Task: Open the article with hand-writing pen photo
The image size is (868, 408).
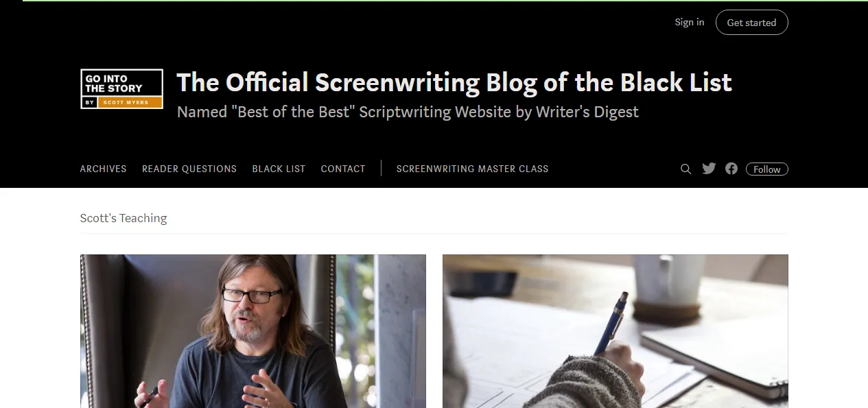Action: (615, 331)
